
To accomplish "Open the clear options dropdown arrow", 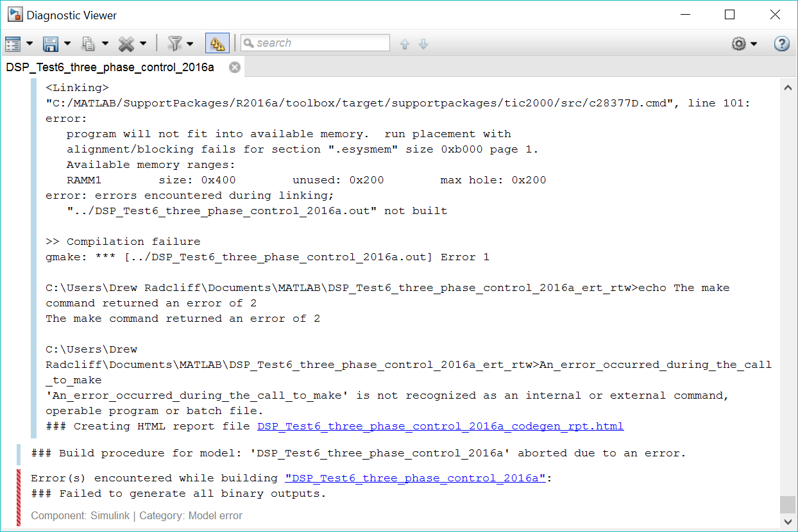I will point(143,44).
